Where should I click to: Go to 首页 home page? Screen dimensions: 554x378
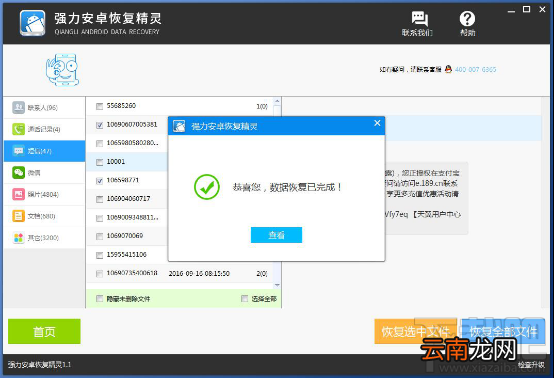click(x=44, y=331)
